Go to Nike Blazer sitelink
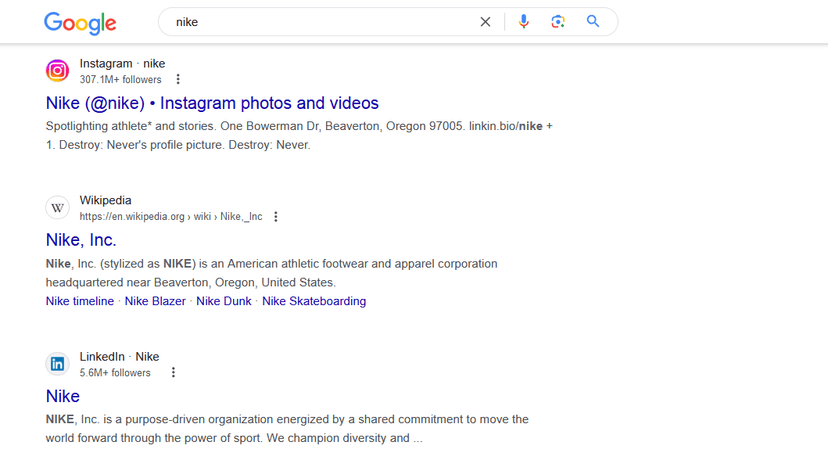Image resolution: width=828 pixels, height=468 pixels. click(x=155, y=301)
